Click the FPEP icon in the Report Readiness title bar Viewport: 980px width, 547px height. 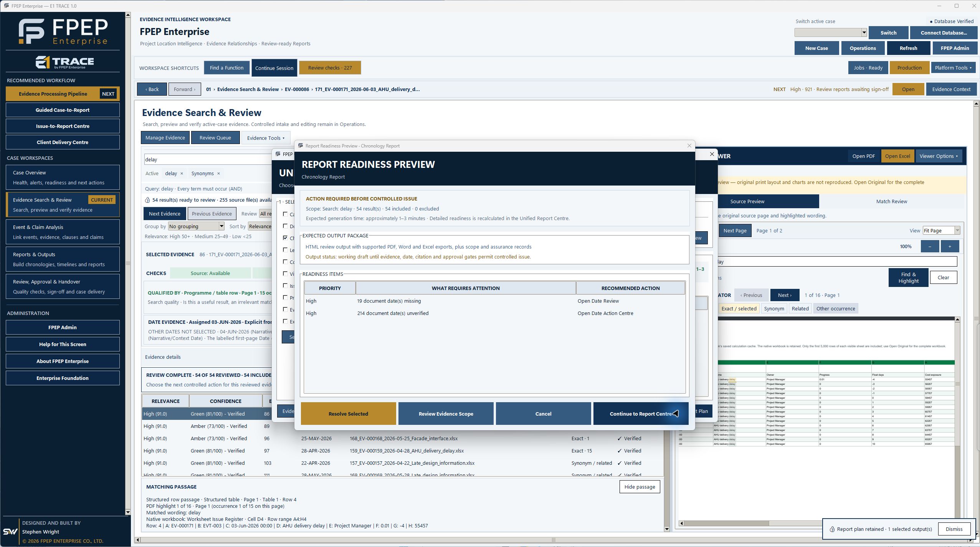[301, 146]
